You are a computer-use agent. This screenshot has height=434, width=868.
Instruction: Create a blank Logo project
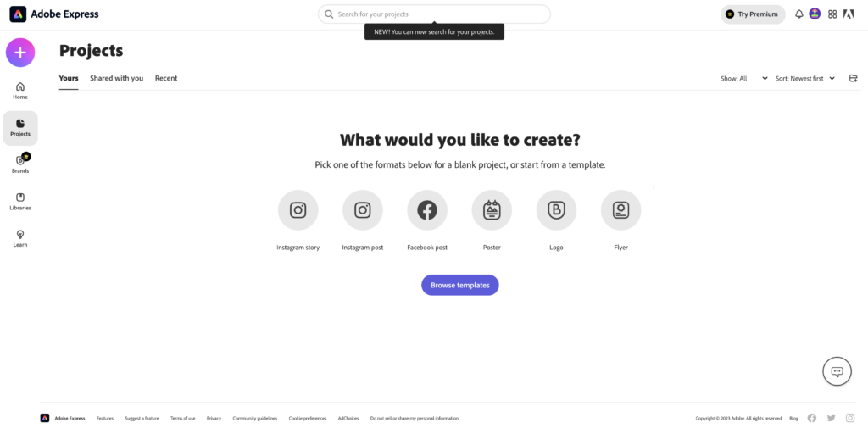click(x=556, y=210)
